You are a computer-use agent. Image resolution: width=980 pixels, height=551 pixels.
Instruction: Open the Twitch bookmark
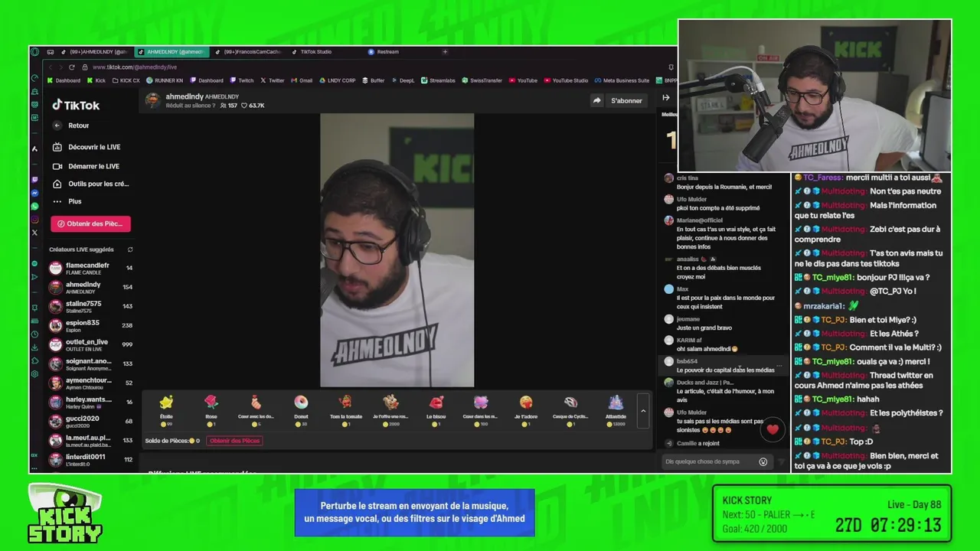(x=241, y=80)
